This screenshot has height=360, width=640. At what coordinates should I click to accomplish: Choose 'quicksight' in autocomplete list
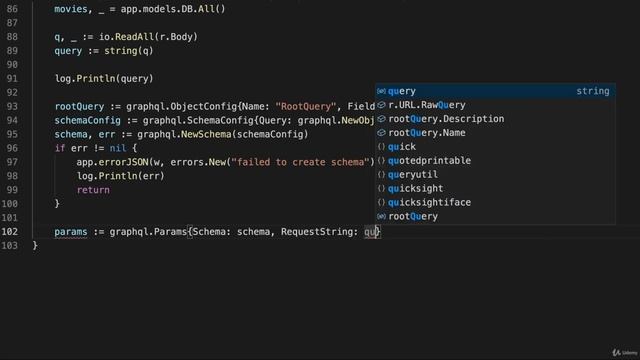tap(495, 188)
